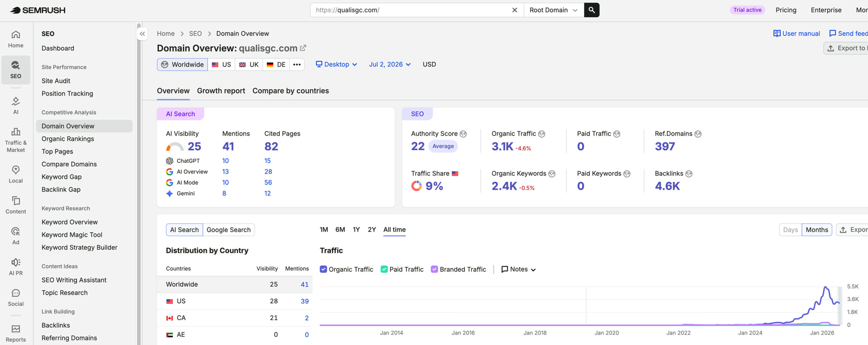This screenshot has height=345, width=868.
Task: Select US row in country table
Action: pyautogui.click(x=235, y=301)
